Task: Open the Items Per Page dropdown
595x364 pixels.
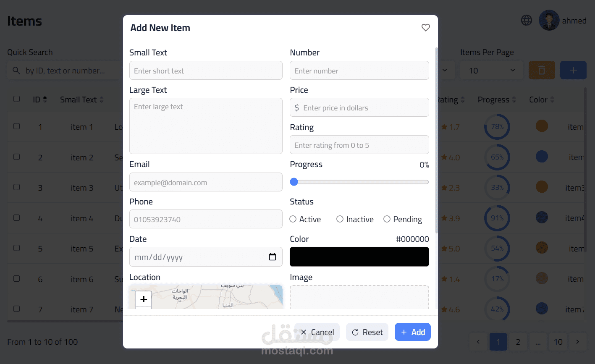Action: coord(491,70)
